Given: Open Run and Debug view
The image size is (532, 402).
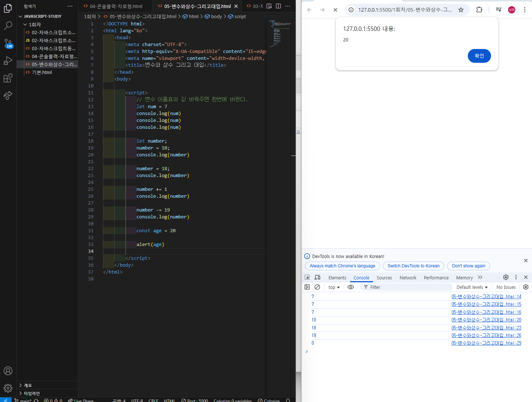Looking at the screenshot, I should pos(8,61).
